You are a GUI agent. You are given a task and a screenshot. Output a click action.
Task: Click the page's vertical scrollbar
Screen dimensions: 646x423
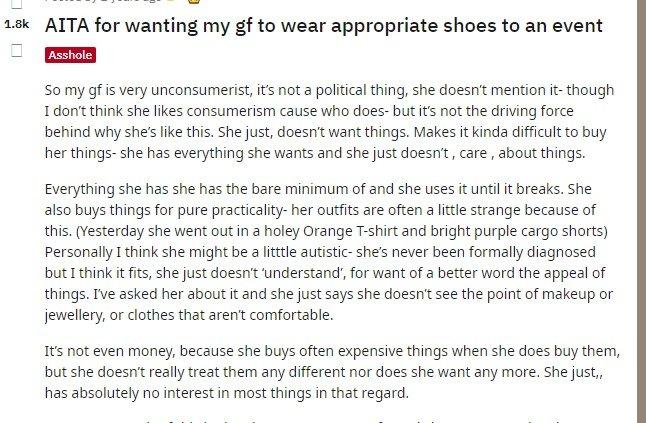click(x=641, y=211)
